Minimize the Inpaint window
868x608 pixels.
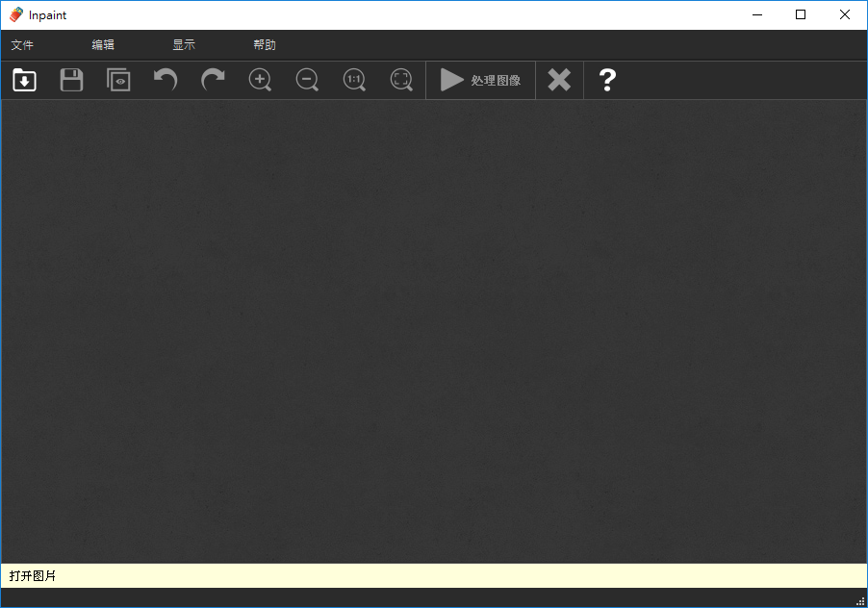pos(757,15)
